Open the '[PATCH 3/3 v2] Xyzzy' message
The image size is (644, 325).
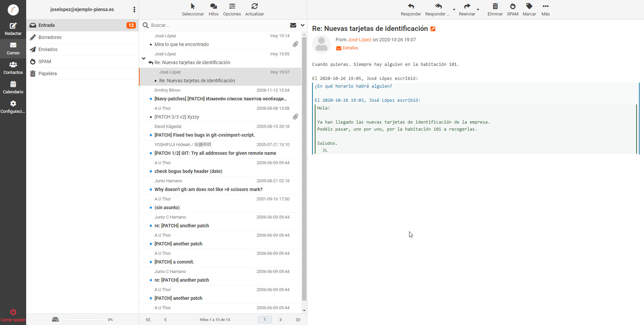coord(220,113)
